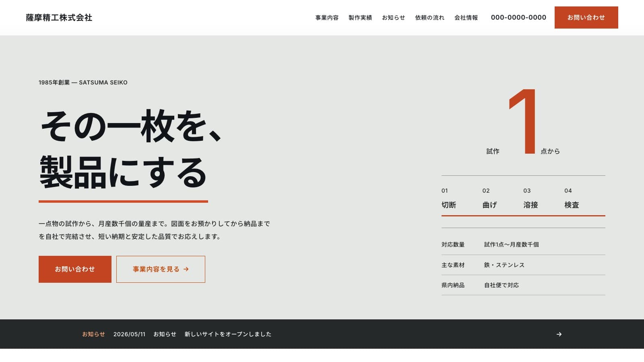
Task: Select the 03 溶接 process step
Action: [530, 198]
